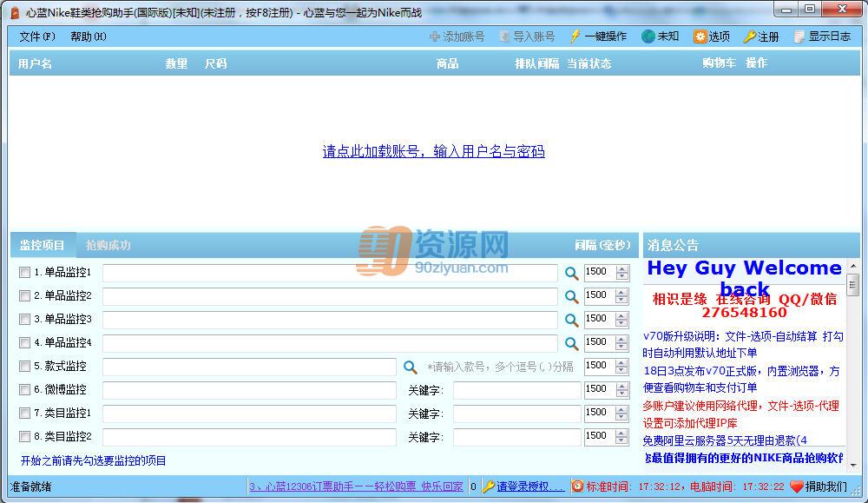Viewport: 868px width, 503px height.
Task: Click the 单品监控2 URL input field
Action: [330, 296]
